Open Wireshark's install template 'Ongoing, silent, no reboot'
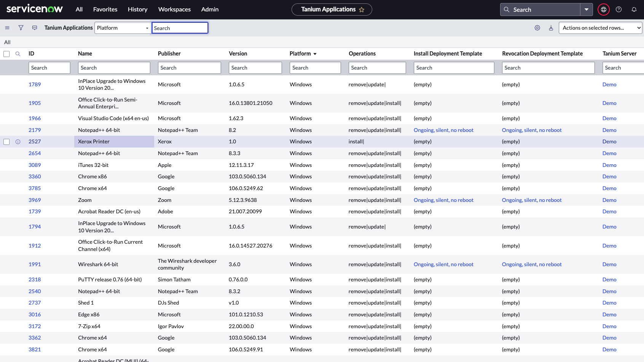 443,264
